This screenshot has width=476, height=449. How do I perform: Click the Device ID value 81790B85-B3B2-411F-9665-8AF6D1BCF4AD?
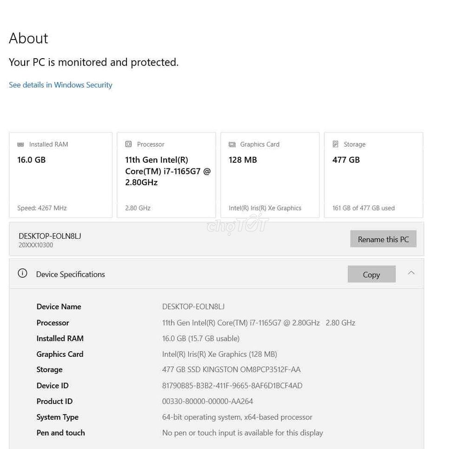[x=232, y=386]
